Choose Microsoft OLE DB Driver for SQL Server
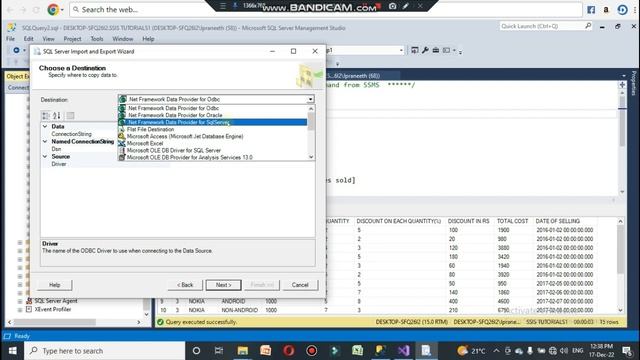Viewport: 640px width, 360px height. tap(212, 150)
